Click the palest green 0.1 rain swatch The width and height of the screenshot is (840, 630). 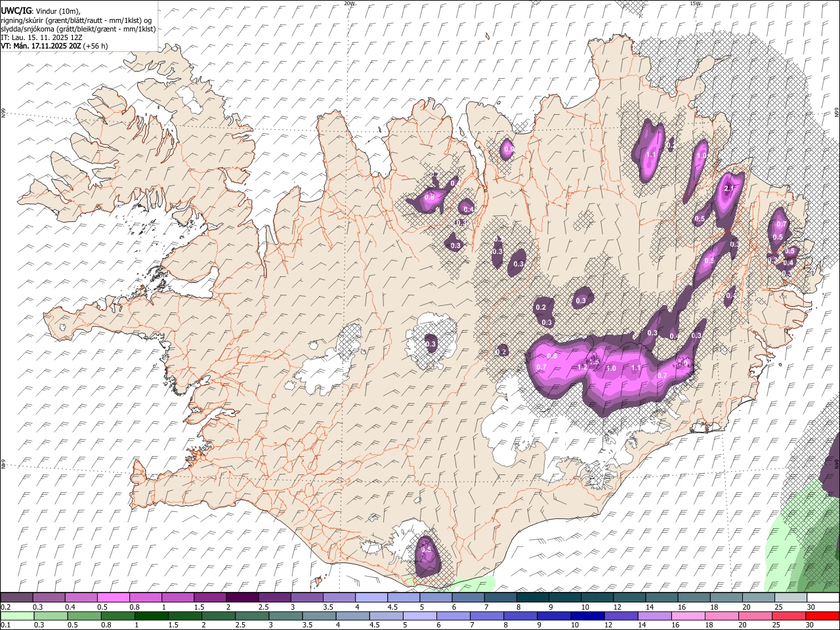pyautogui.click(x=17, y=616)
